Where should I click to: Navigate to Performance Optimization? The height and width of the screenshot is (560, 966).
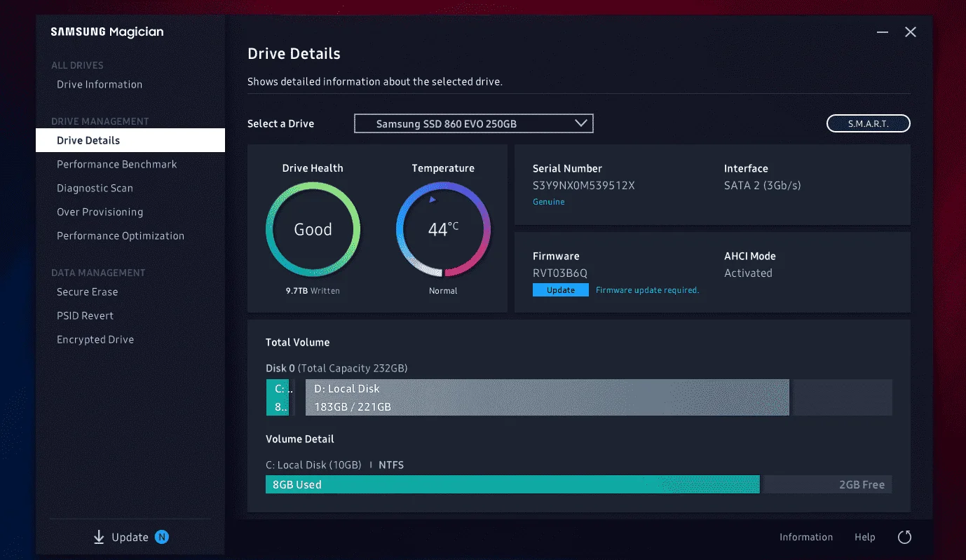121,236
